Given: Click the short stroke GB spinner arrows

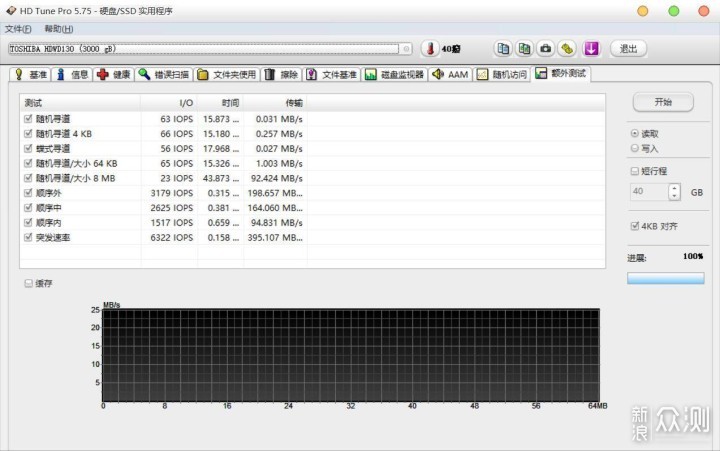Looking at the screenshot, I should pos(674,191).
